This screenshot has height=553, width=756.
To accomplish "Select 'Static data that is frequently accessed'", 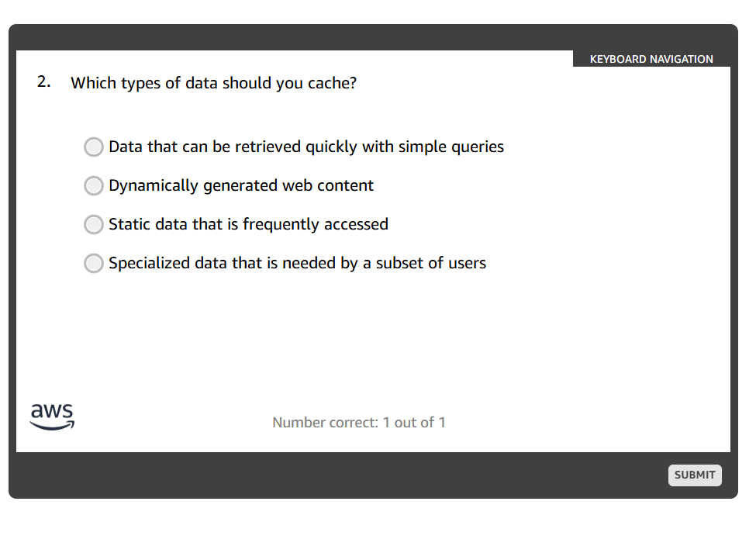I will [x=93, y=224].
